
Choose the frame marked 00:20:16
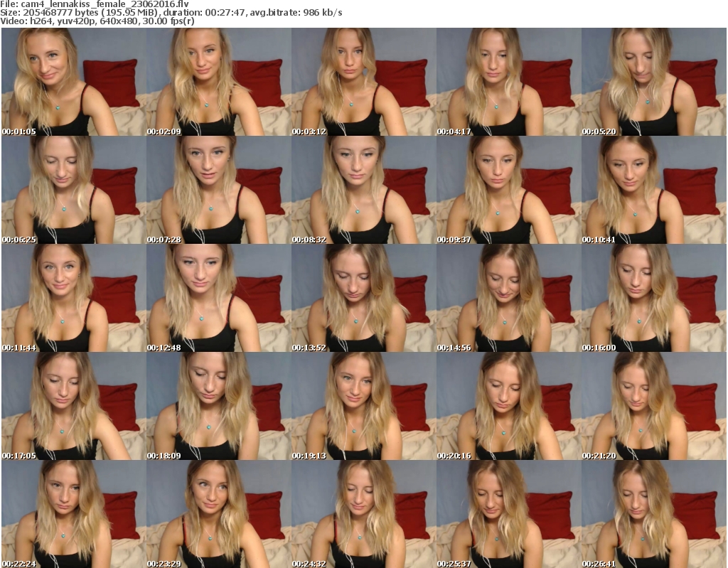(509, 407)
